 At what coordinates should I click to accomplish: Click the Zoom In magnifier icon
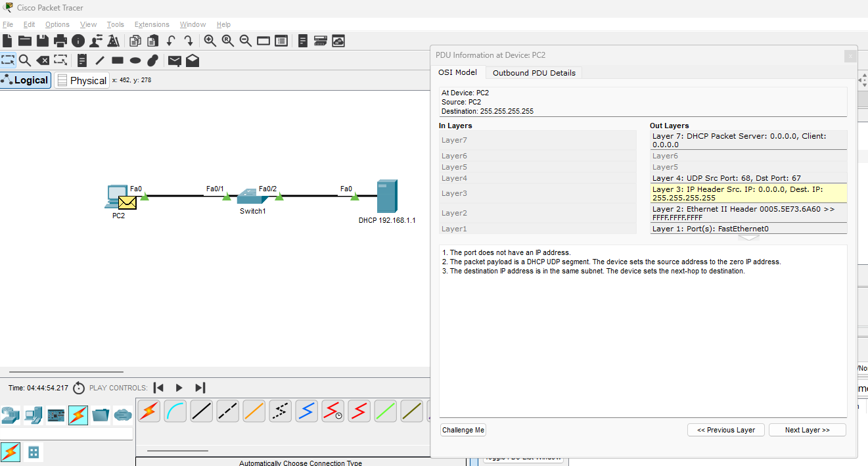tap(210, 41)
